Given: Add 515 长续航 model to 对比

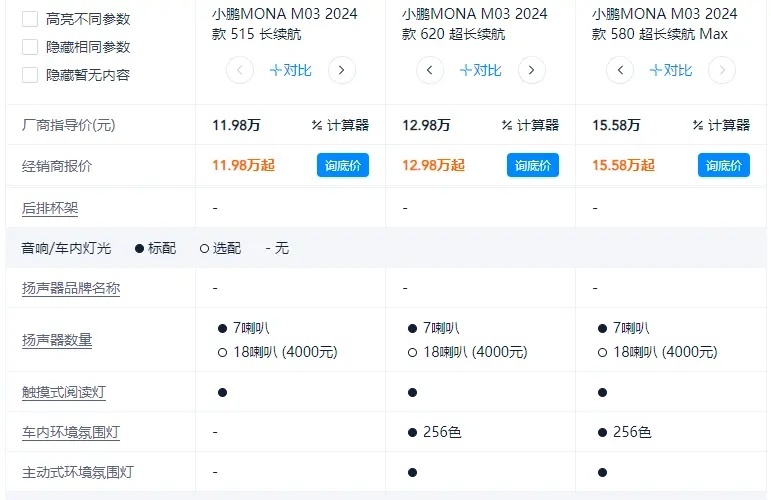Looking at the screenshot, I should coord(291,70).
